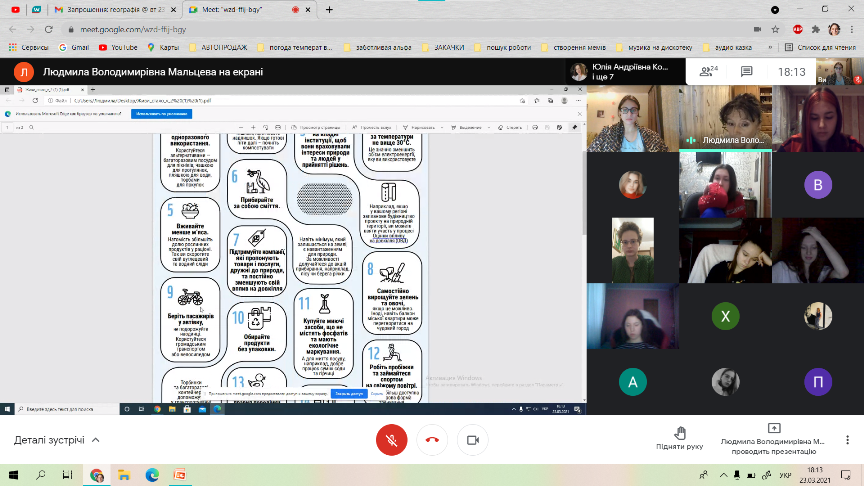Viewport: 864px width, 486px height.
Task: Select the participant tile with letter А
Action: tap(633, 382)
